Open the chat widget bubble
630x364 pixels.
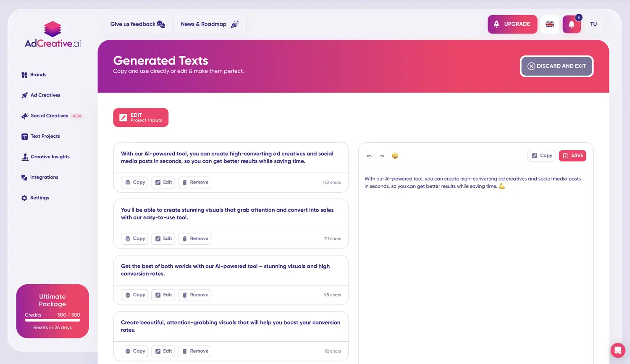[x=617, y=350]
